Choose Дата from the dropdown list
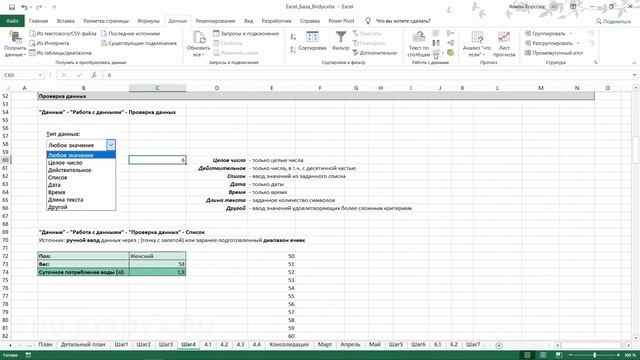This screenshot has height=360, width=640. 81,184
